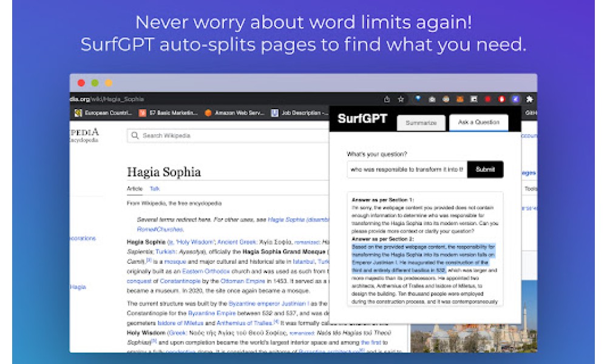Open the Constantinople link
Viewport: 607px width, 364px height.
[180, 281]
